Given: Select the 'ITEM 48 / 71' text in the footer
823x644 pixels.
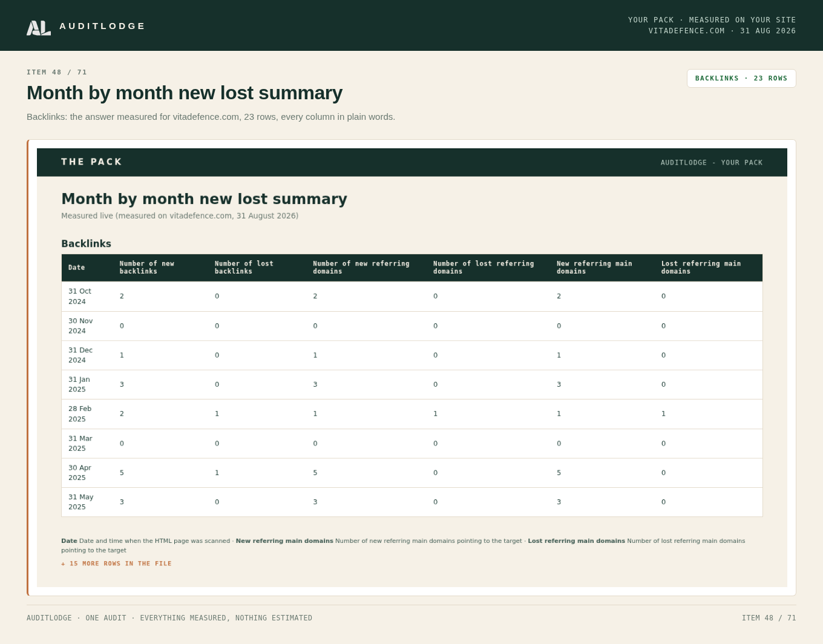Looking at the screenshot, I should tap(769, 618).
